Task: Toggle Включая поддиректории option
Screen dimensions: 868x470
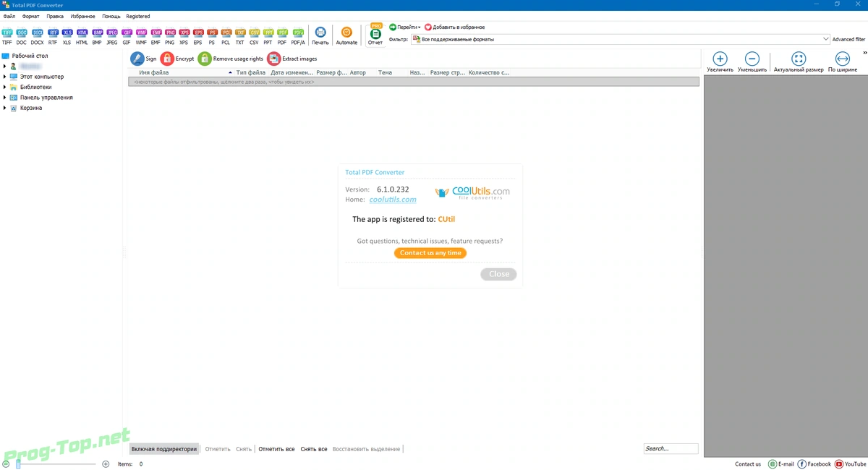Action: [164, 449]
